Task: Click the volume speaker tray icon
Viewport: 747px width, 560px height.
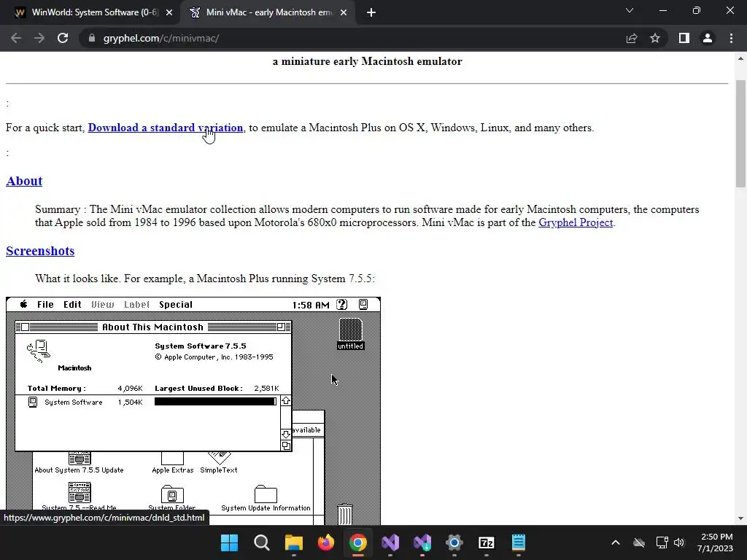Action: click(x=679, y=542)
